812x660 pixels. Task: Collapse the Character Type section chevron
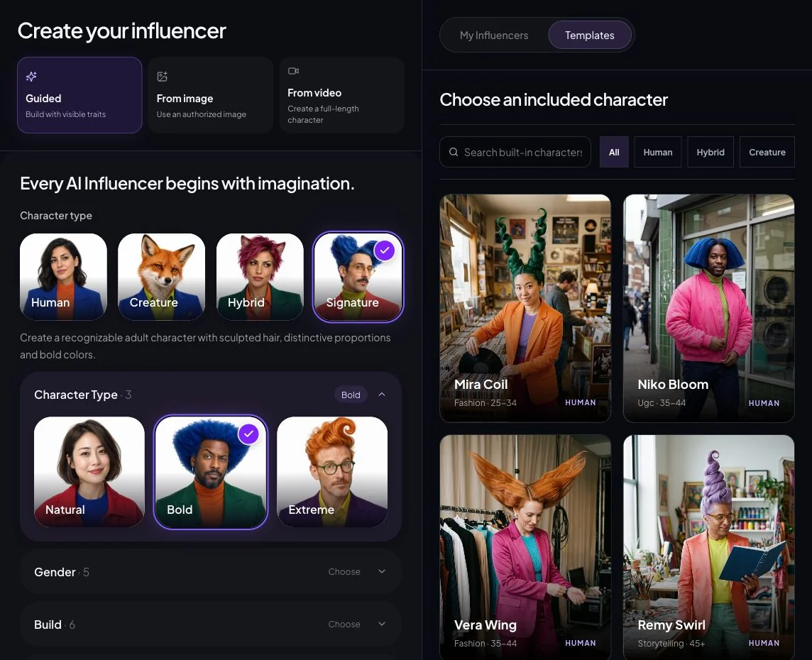click(382, 395)
